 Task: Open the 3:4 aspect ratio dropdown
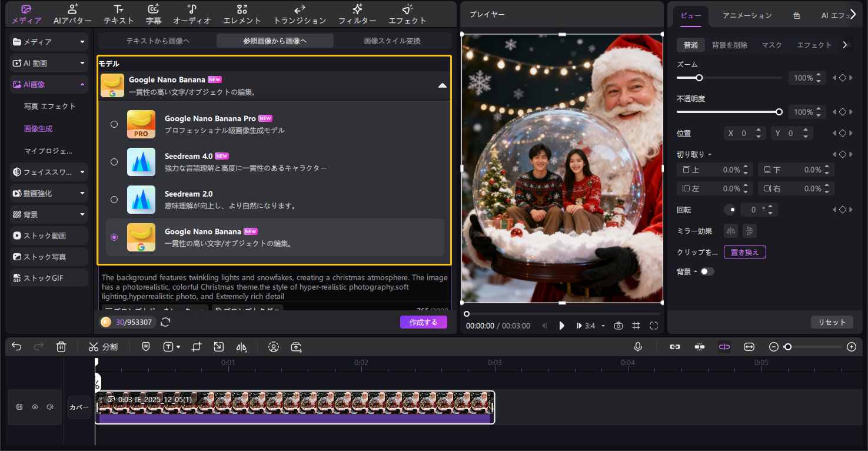coord(590,325)
